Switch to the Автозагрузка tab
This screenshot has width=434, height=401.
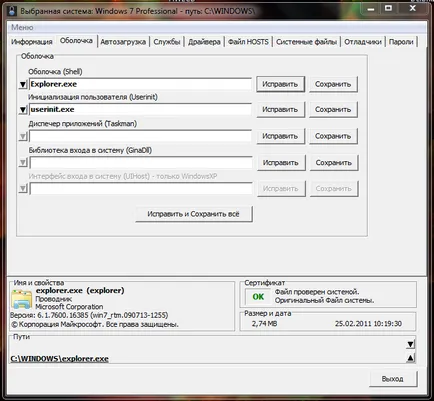click(123, 42)
